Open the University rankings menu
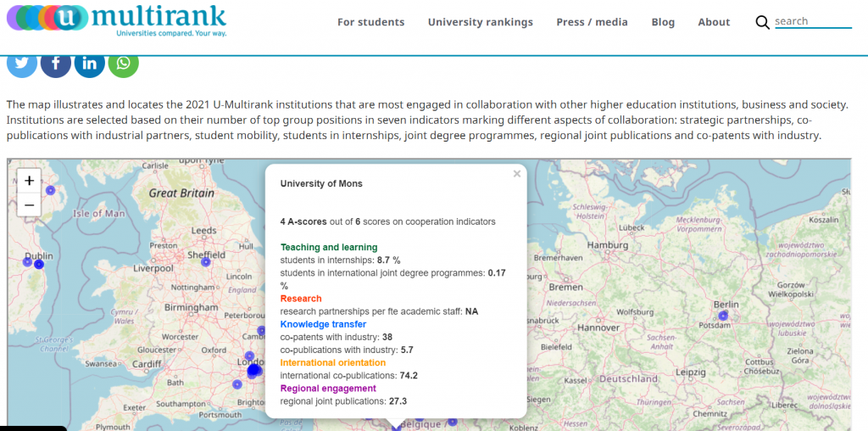This screenshot has width=868, height=431. [x=481, y=22]
